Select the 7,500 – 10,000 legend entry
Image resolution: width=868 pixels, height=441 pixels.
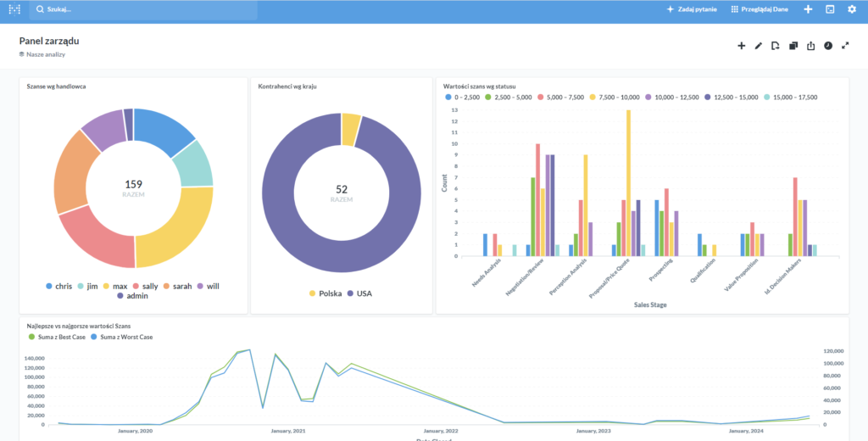[x=615, y=98]
